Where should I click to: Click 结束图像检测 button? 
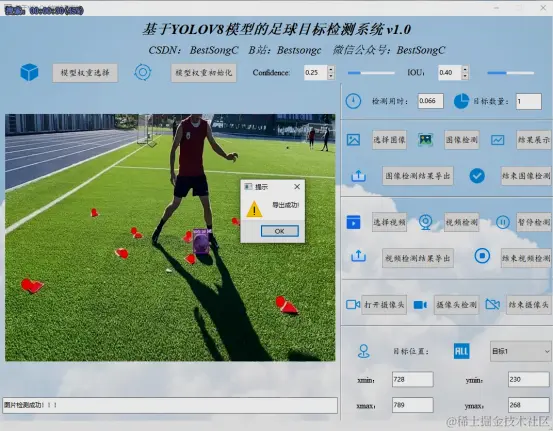(x=526, y=176)
